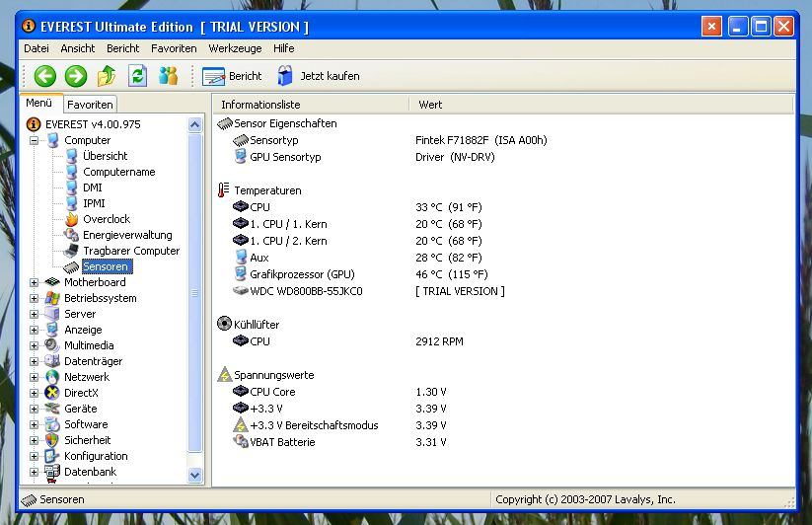Screen dimensions: 812x525
Task: Switch to the Menü tab
Action: [39, 103]
